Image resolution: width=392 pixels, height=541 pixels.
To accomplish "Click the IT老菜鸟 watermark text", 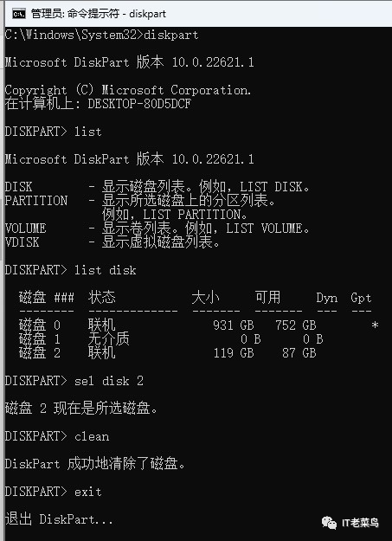I will click(x=360, y=523).
